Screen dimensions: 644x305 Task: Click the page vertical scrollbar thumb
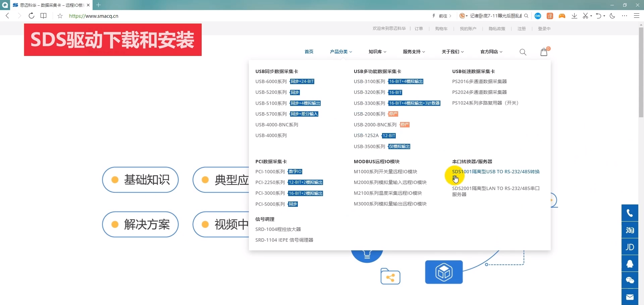(641, 72)
